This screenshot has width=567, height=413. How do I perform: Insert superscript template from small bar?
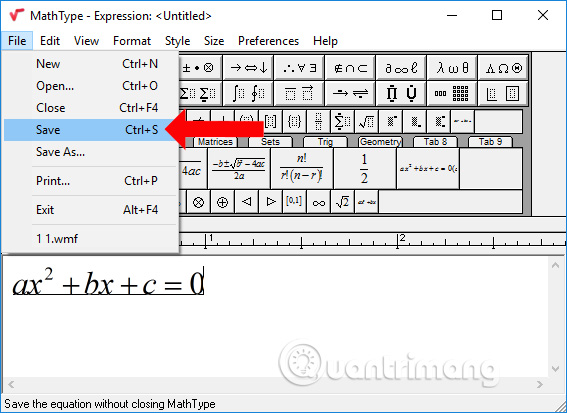coord(390,122)
